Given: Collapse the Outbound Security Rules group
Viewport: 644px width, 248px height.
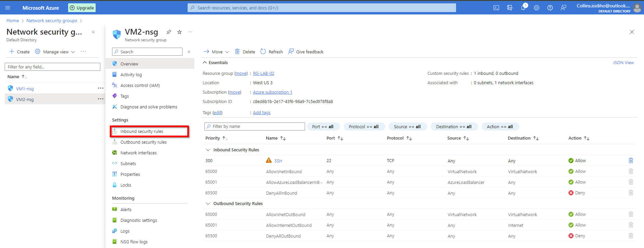Looking at the screenshot, I should [x=208, y=203].
